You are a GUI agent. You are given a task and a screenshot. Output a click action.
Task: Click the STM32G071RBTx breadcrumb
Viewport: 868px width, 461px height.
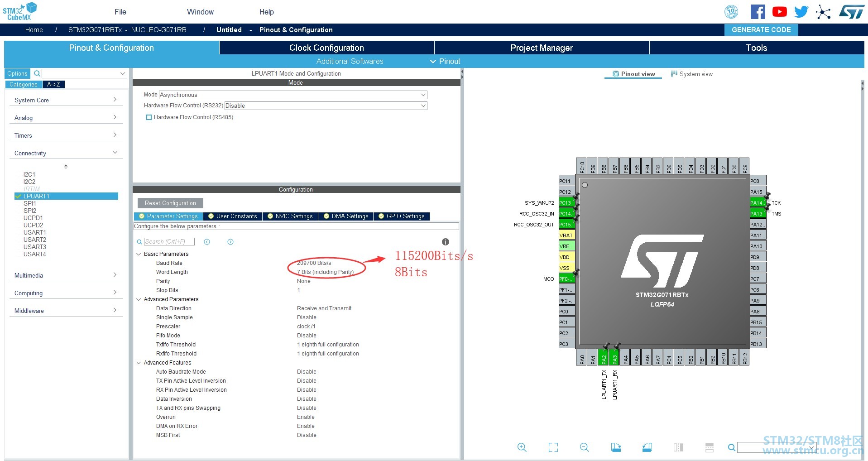coord(127,30)
